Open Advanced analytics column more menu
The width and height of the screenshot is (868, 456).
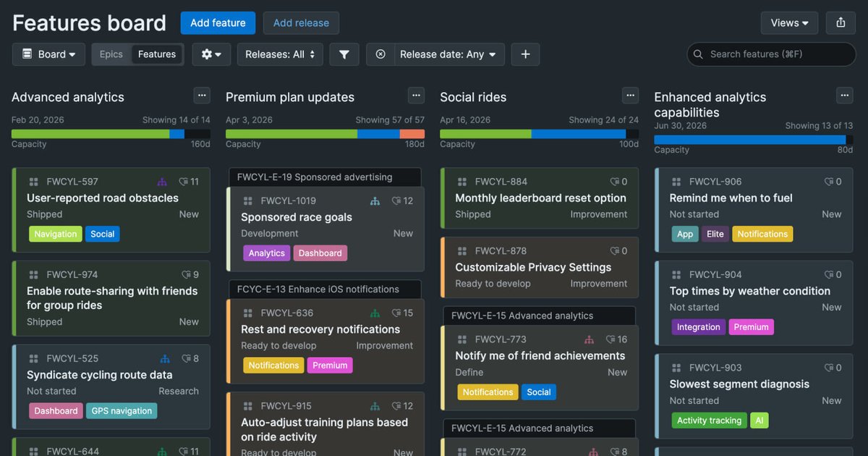click(202, 95)
